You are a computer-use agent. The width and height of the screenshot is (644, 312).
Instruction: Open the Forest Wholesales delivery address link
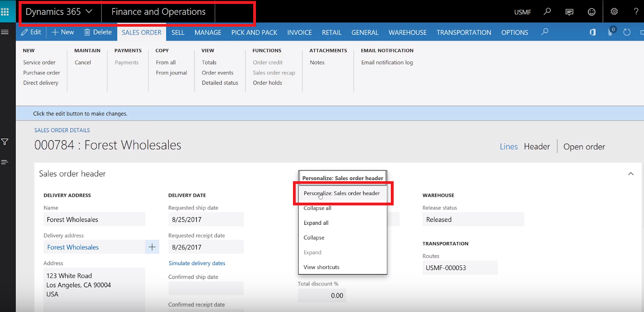(x=73, y=247)
